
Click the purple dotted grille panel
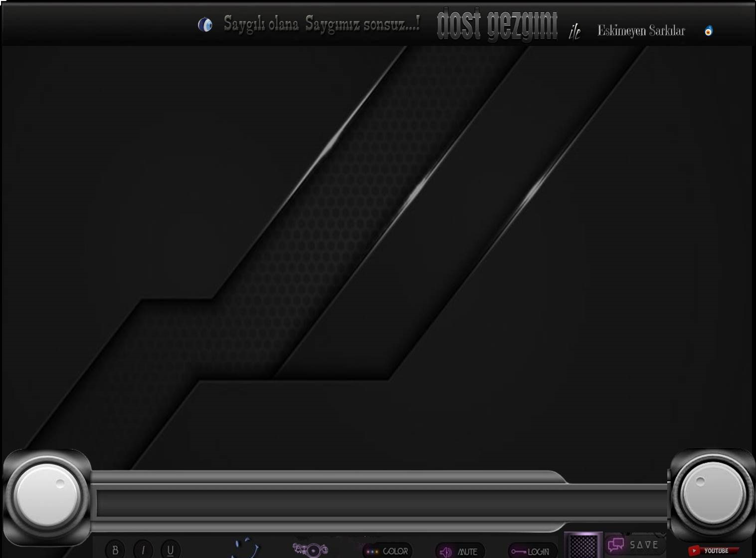(x=583, y=545)
